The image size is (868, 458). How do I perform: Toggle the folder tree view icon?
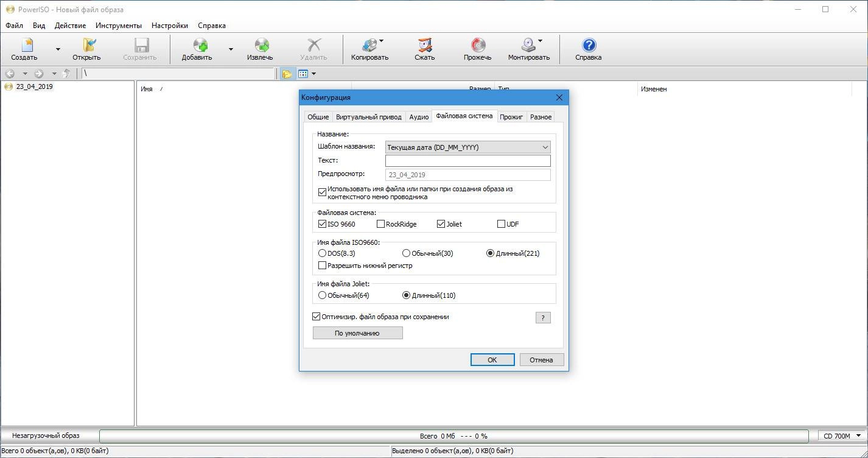(287, 74)
